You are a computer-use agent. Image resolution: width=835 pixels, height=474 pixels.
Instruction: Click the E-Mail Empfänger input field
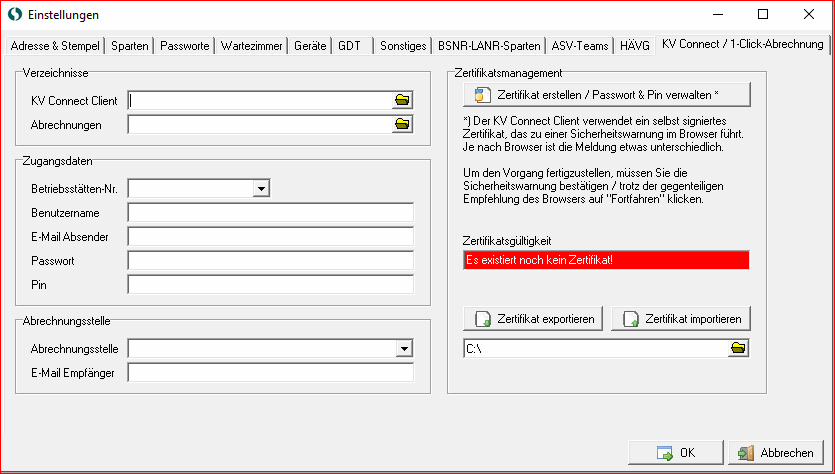[x=270, y=373]
